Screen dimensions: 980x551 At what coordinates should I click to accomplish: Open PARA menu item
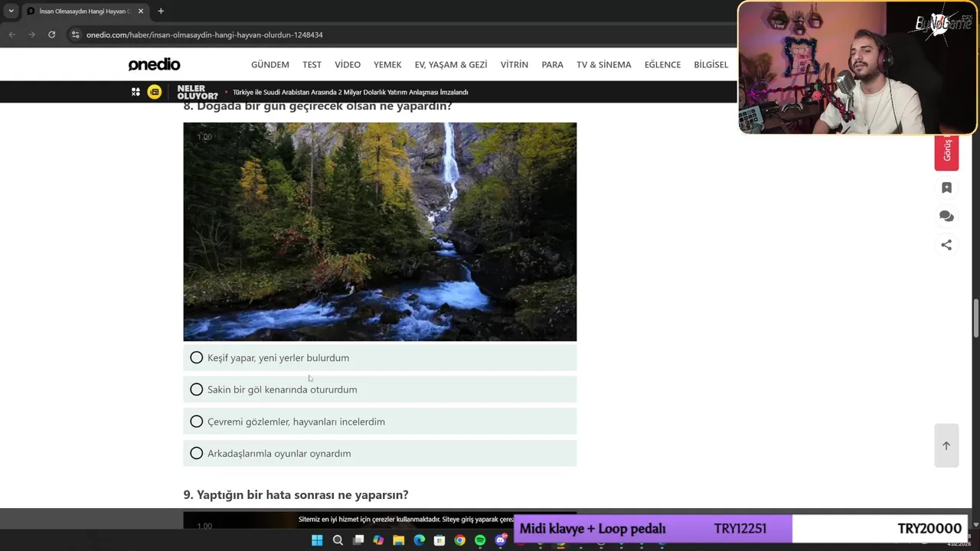coord(552,64)
